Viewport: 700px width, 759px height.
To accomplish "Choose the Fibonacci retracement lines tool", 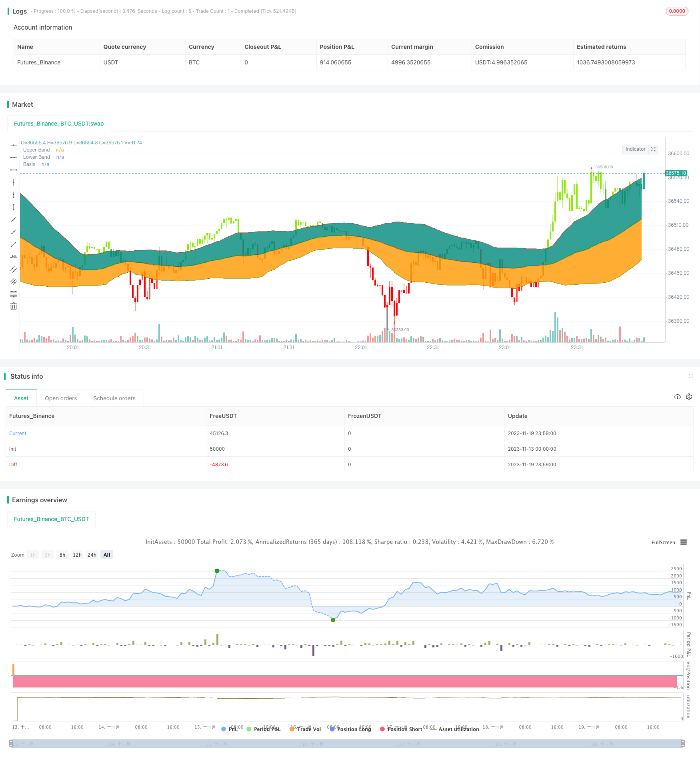I will (x=14, y=294).
